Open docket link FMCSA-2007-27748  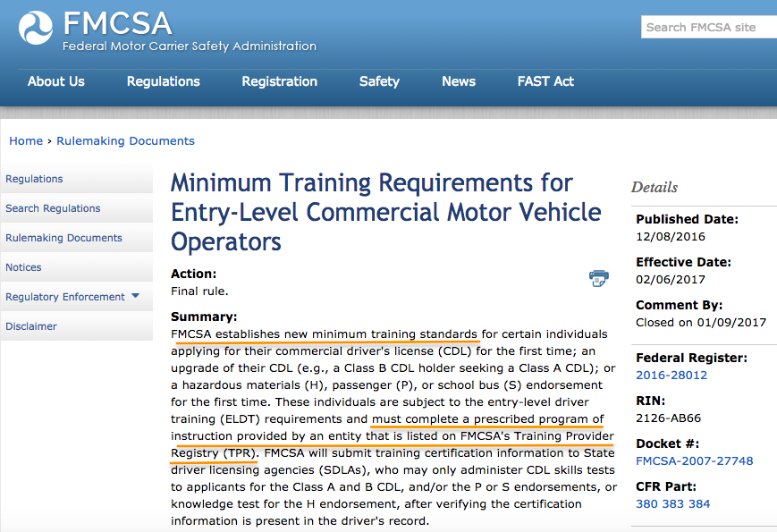(x=694, y=460)
